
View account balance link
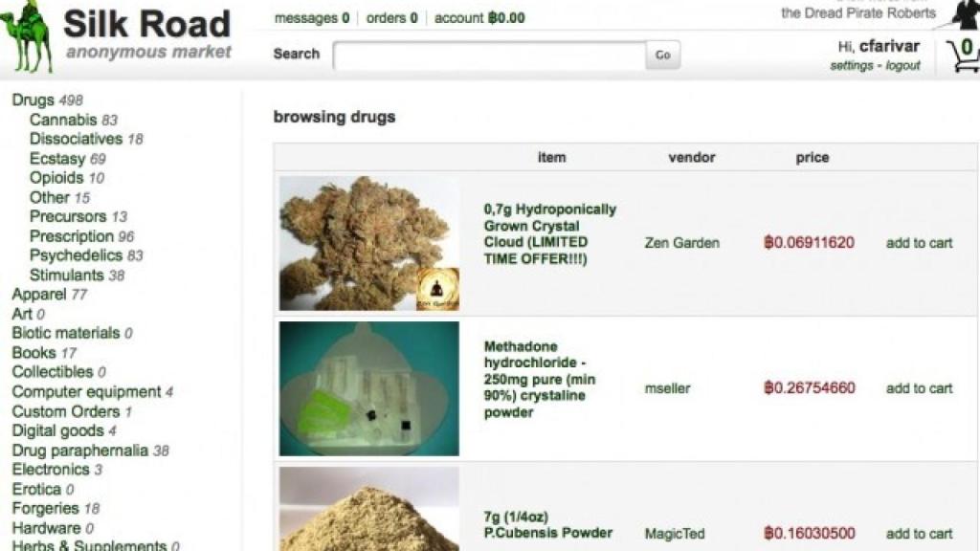pyautogui.click(x=479, y=18)
